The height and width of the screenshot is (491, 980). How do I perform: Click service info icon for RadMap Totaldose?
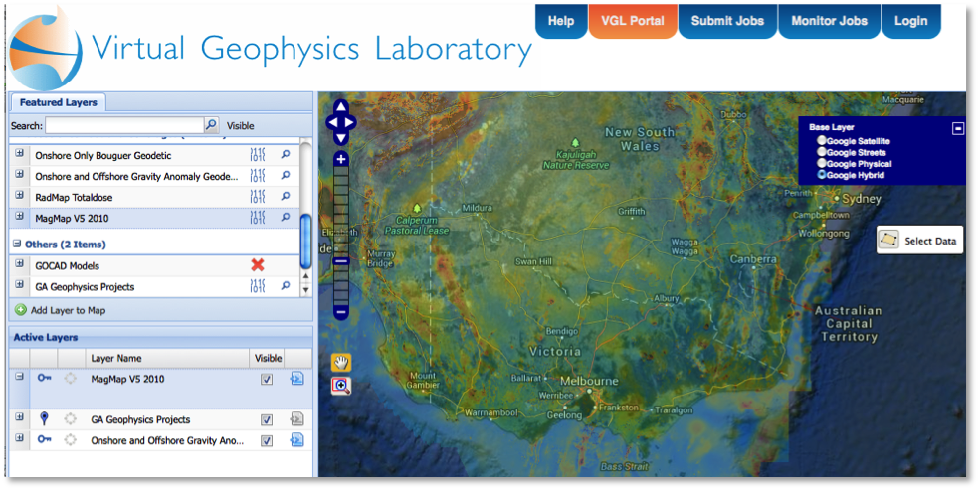(x=258, y=197)
